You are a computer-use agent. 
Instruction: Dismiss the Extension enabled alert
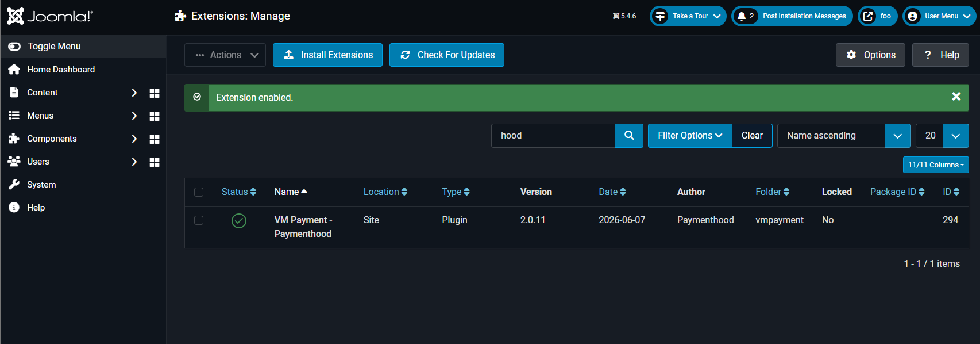(x=956, y=97)
